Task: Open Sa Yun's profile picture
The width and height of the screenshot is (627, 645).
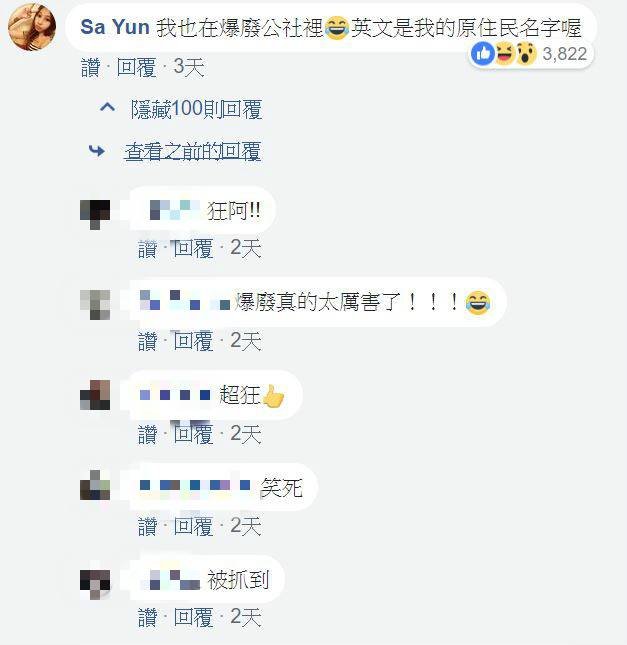Action: [x=32, y=27]
